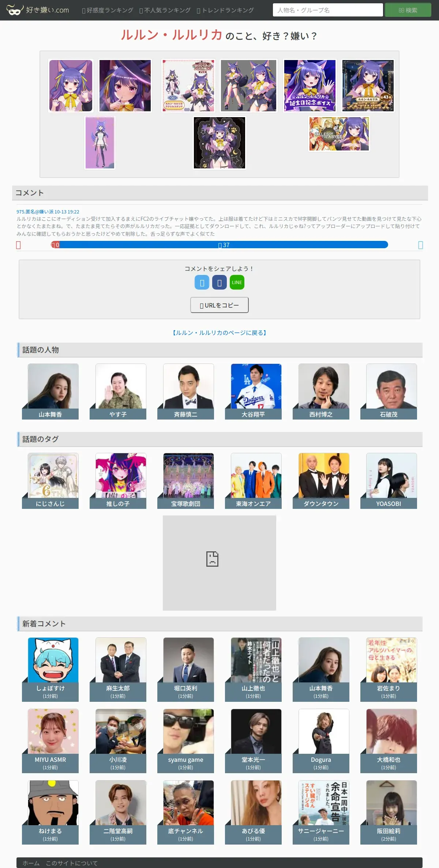Open the 堂本光一 card

(254, 741)
